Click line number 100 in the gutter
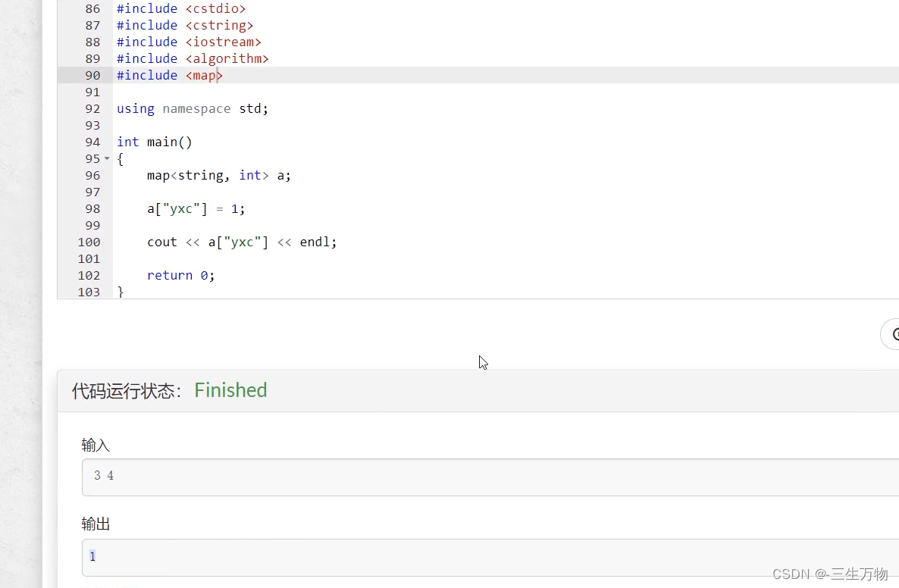 pyautogui.click(x=89, y=242)
